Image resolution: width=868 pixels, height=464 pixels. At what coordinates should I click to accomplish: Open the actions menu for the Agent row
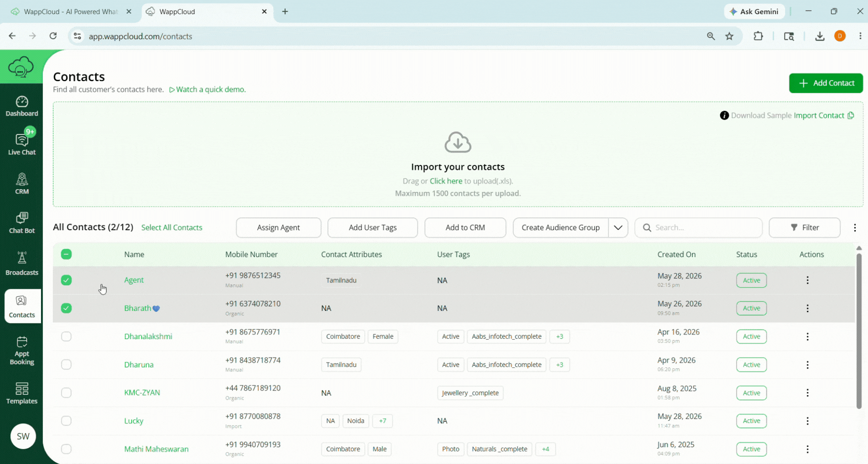807,280
